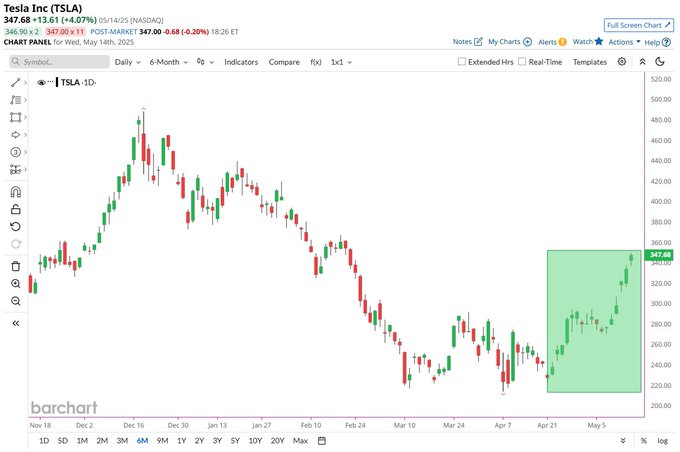Select the 3M range tab
The height and width of the screenshot is (452, 680).
pyautogui.click(x=122, y=441)
